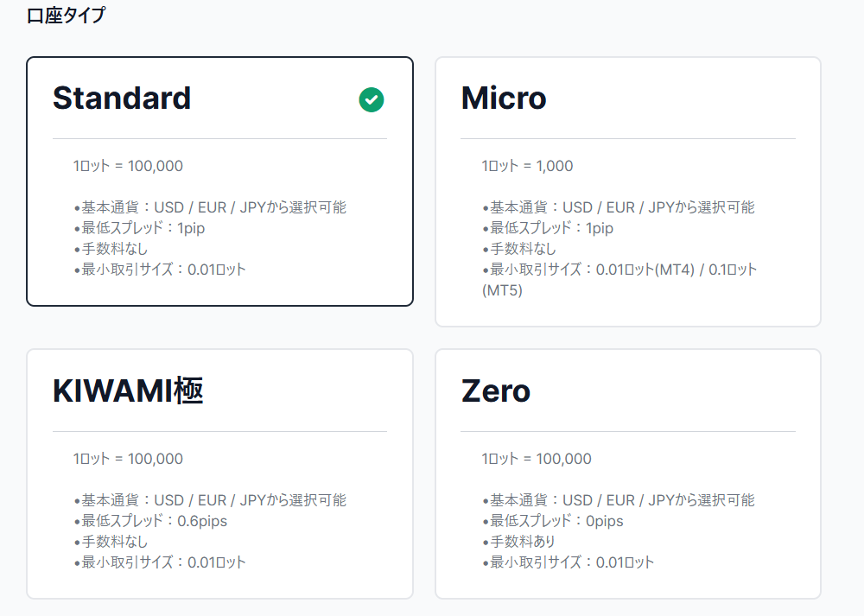
Task: Click Micro's 最低スプレッド：1pip line
Action: point(548,228)
